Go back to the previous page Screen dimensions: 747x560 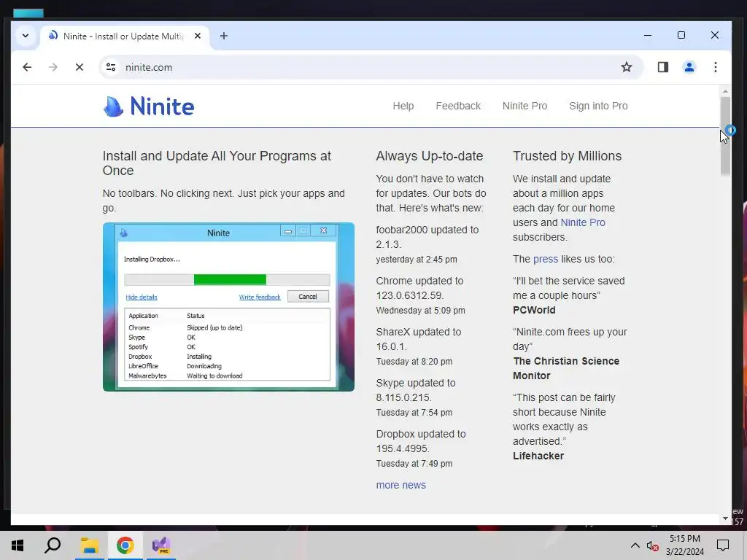pyautogui.click(x=27, y=67)
